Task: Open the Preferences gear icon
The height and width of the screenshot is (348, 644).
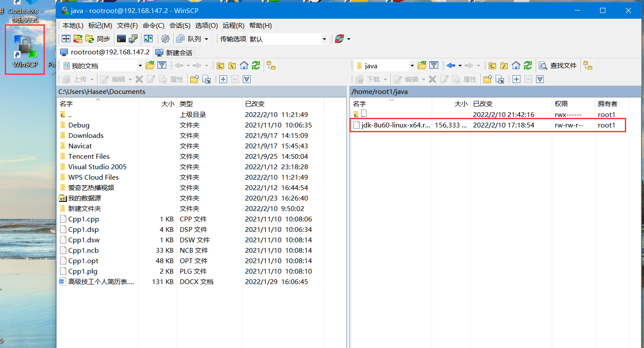Action: 165,39
